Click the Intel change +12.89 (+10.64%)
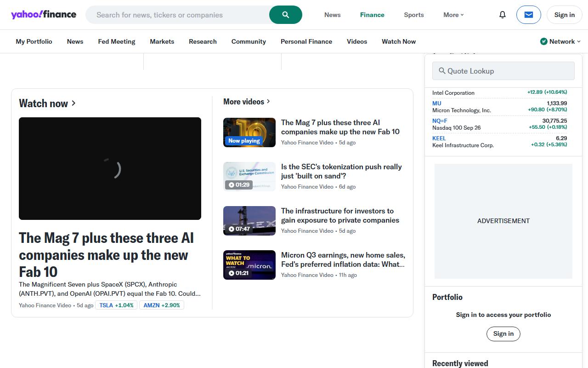 (547, 92)
